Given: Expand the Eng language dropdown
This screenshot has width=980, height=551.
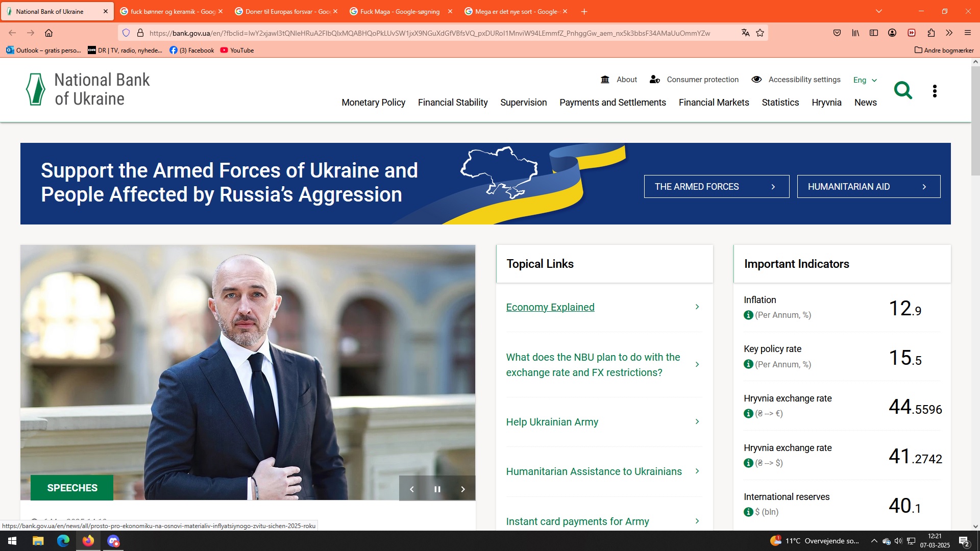Looking at the screenshot, I should [x=865, y=80].
